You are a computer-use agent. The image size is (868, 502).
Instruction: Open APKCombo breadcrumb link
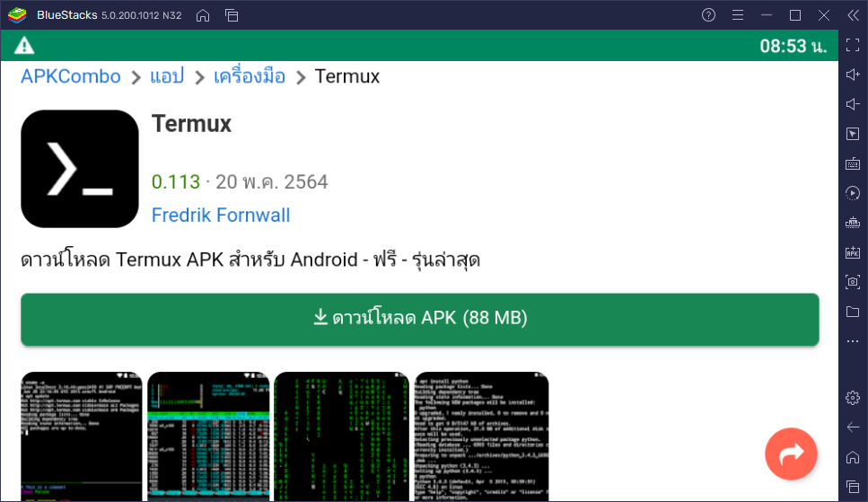click(x=71, y=76)
